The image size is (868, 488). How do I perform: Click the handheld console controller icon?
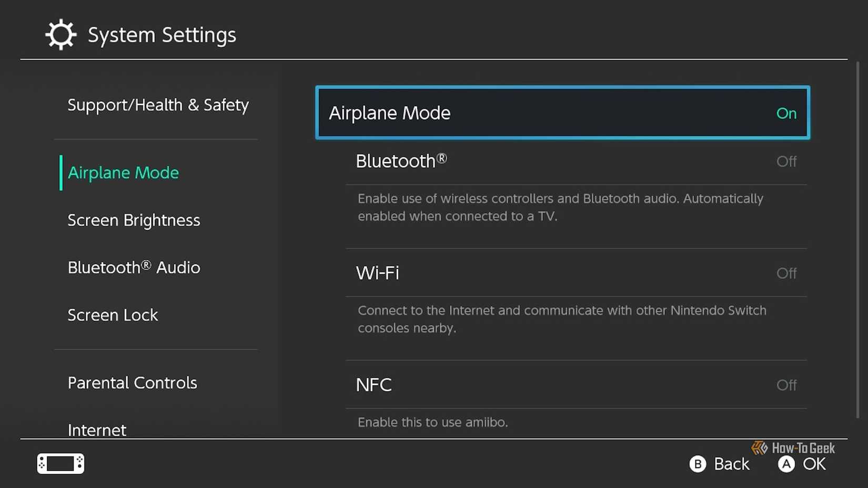60,463
